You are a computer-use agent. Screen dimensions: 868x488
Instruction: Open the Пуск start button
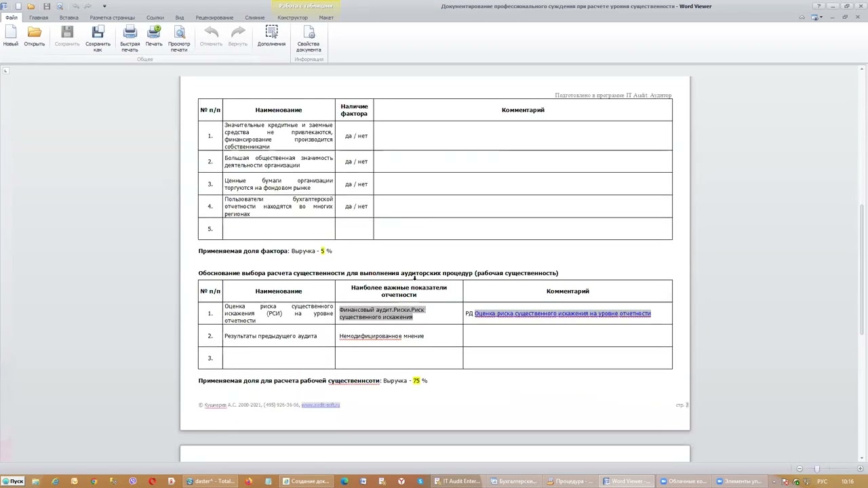13,481
